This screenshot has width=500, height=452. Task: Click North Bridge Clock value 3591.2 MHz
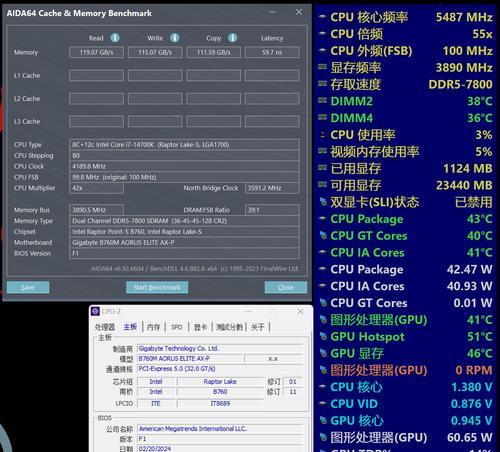[x=272, y=188]
